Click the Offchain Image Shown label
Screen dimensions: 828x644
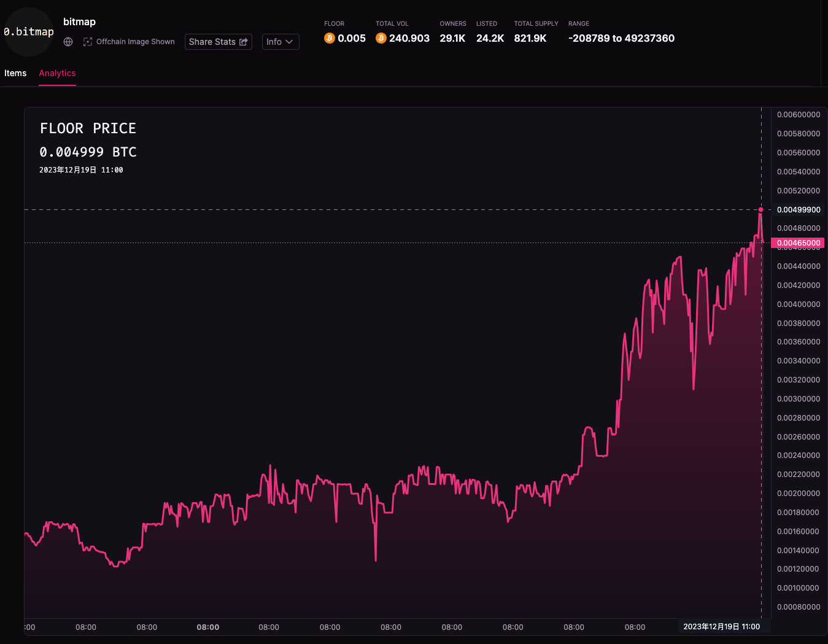click(x=135, y=42)
